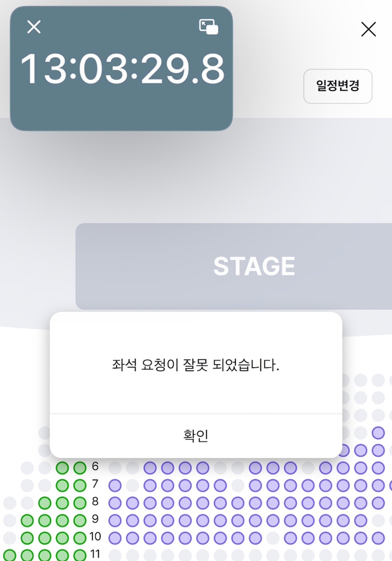The width and height of the screenshot is (392, 561).
Task: Confirm the dialog with 확인
Action: [x=196, y=435]
